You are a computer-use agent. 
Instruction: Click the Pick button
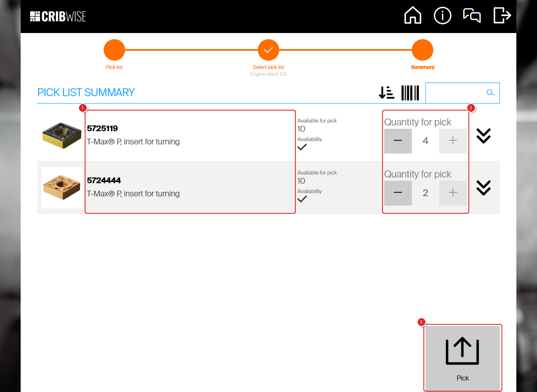click(463, 358)
